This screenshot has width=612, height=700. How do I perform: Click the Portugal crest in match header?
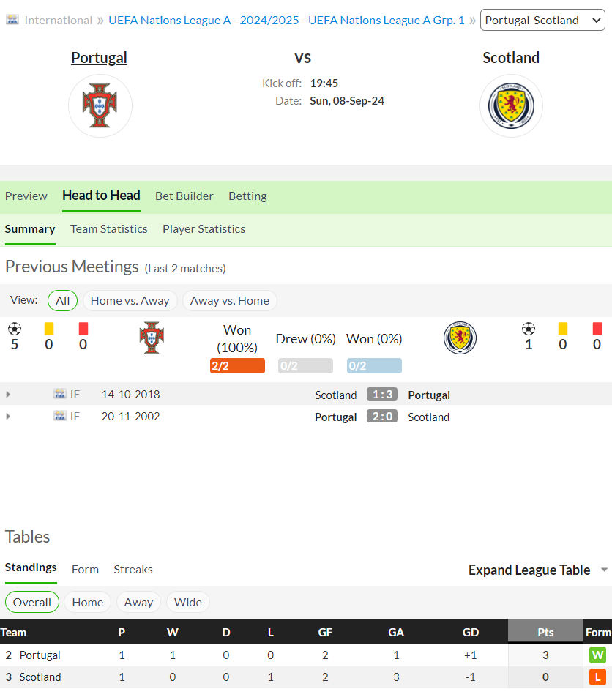(100, 105)
